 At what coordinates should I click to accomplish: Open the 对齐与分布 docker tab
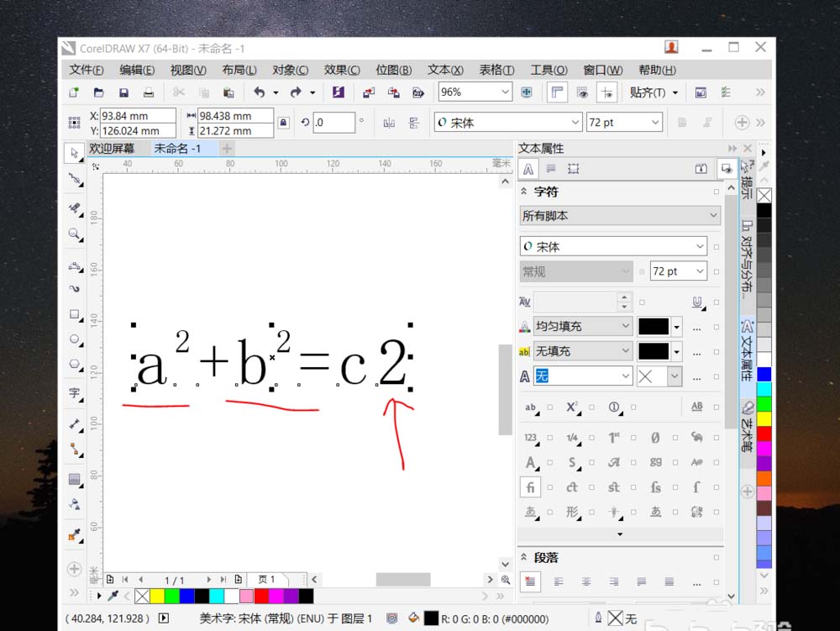tap(747, 260)
